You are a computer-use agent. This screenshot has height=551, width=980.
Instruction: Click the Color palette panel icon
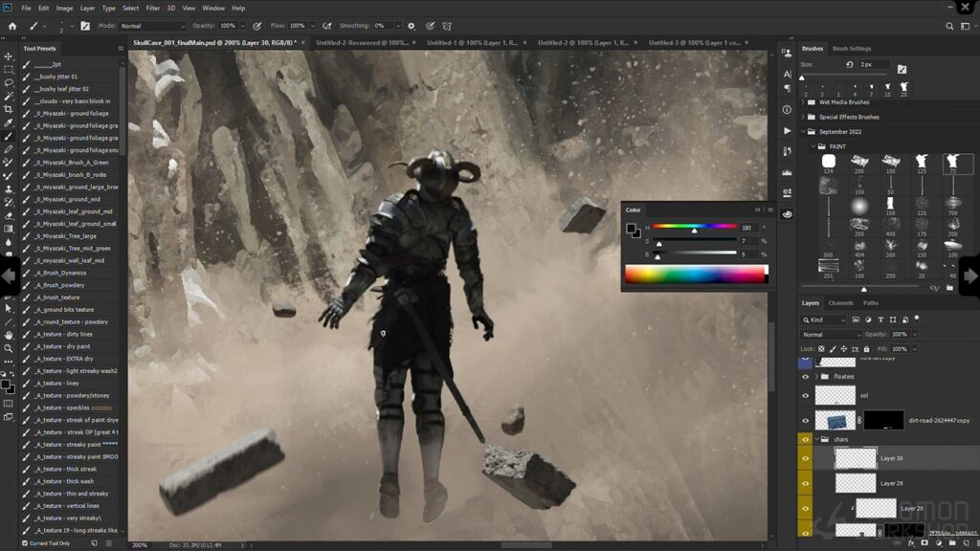click(787, 214)
